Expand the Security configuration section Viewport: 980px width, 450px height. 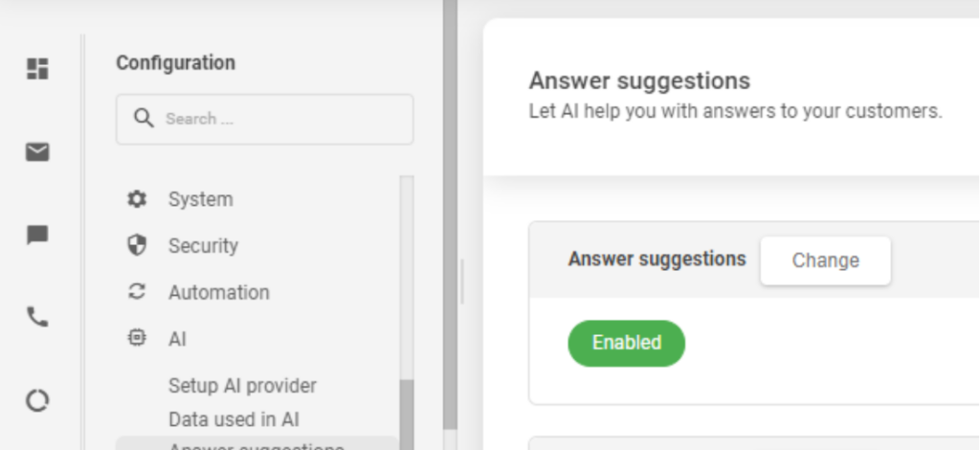(x=203, y=245)
